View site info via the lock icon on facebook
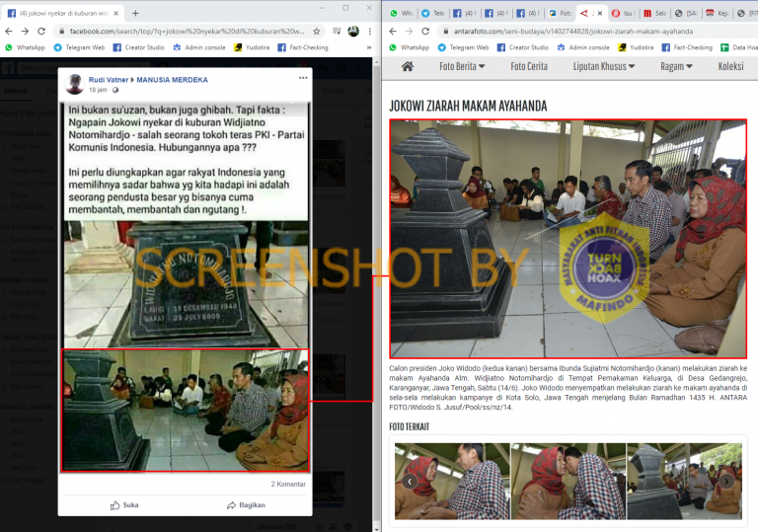This screenshot has height=532, width=758. point(61,32)
